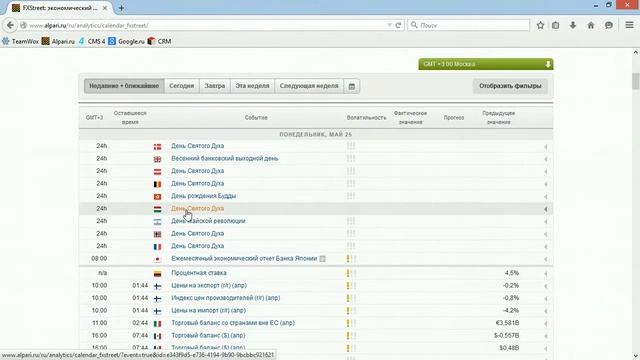Screen dimensions: 640x360
Task: Close the FXStreet tab
Action: [105, 8]
